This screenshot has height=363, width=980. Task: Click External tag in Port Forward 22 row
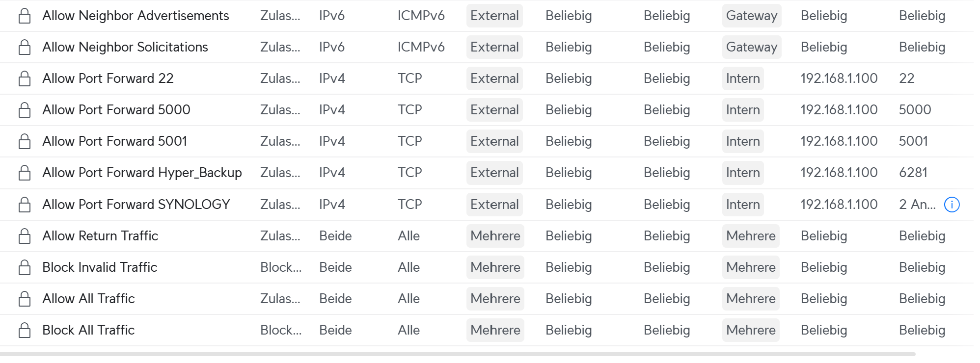(x=494, y=78)
